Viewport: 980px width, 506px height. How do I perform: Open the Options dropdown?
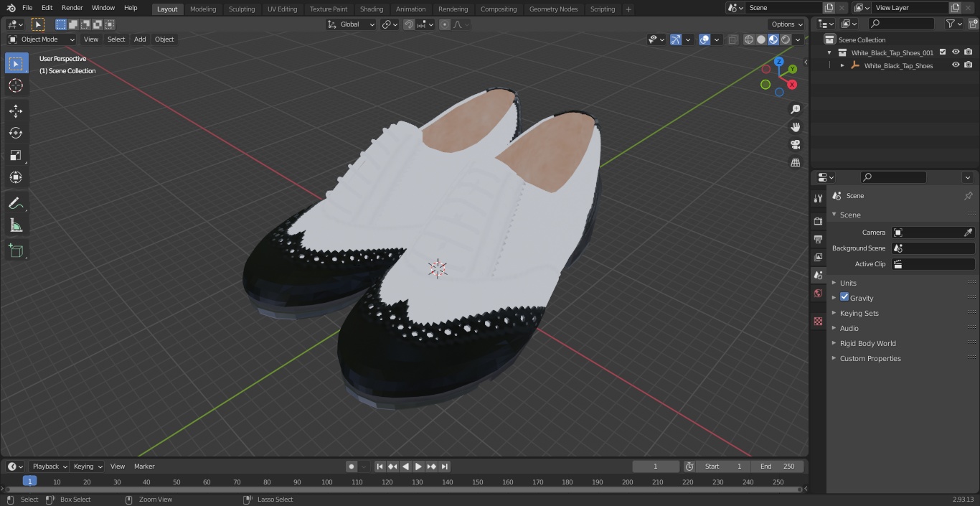click(786, 24)
